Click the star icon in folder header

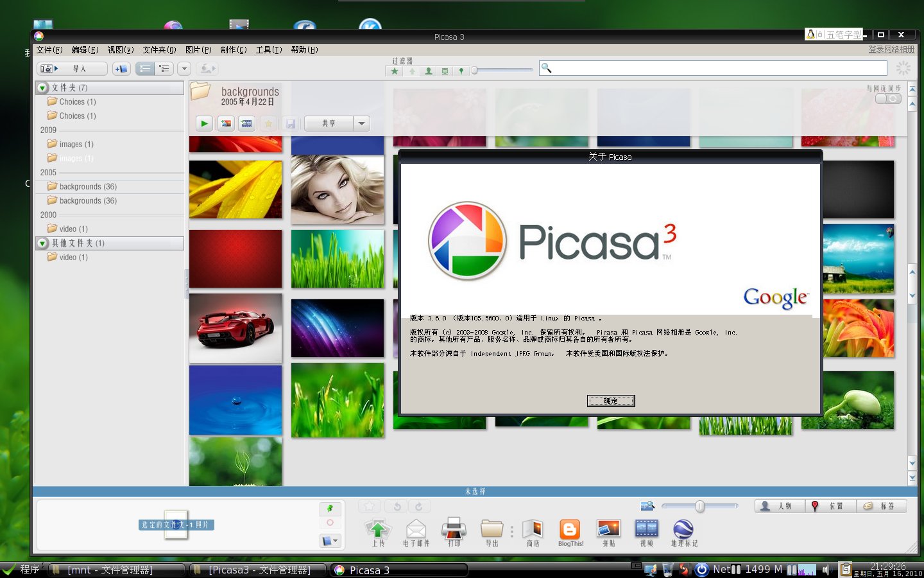click(269, 123)
